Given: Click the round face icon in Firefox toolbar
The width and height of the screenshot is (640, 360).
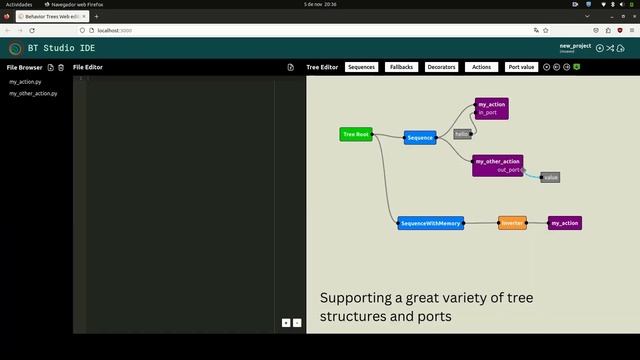Looking at the screenshot, I should [596, 31].
